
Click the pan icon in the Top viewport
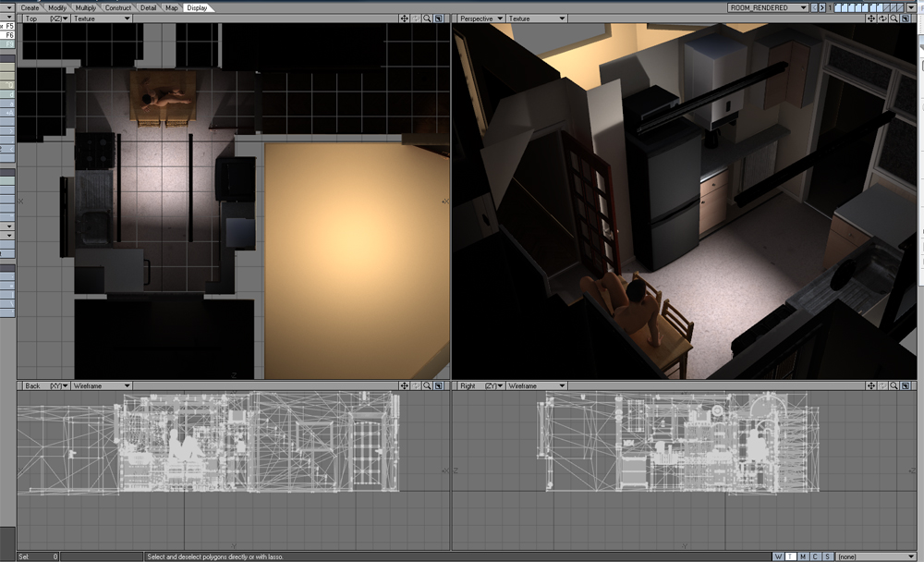(x=405, y=18)
